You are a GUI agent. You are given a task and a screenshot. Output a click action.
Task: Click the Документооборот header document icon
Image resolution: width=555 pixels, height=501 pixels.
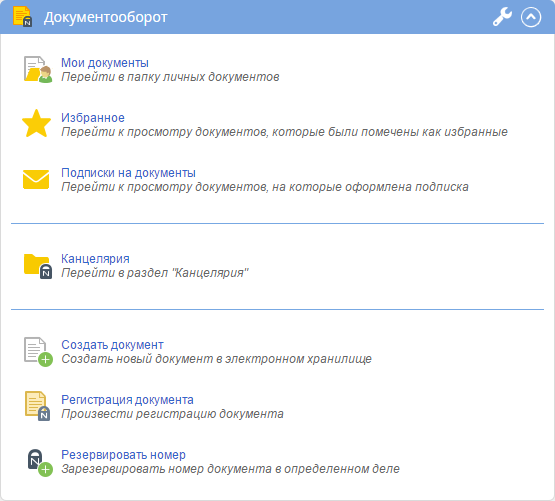click(x=22, y=16)
